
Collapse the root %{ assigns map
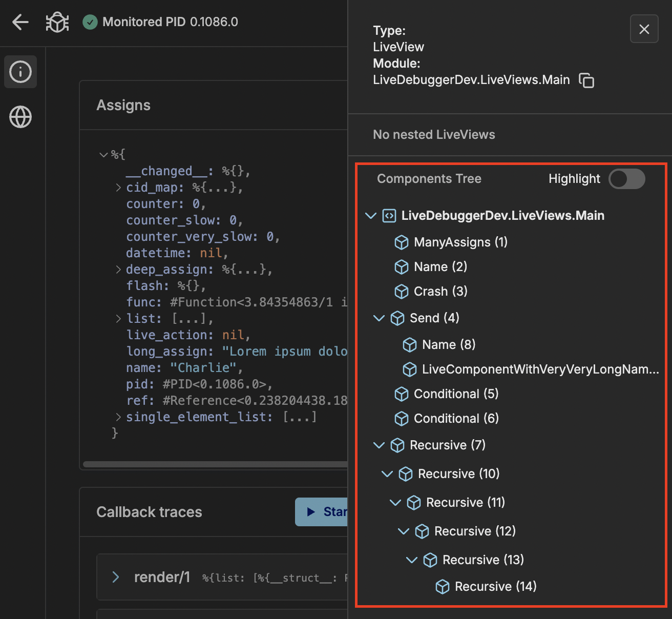(x=103, y=155)
